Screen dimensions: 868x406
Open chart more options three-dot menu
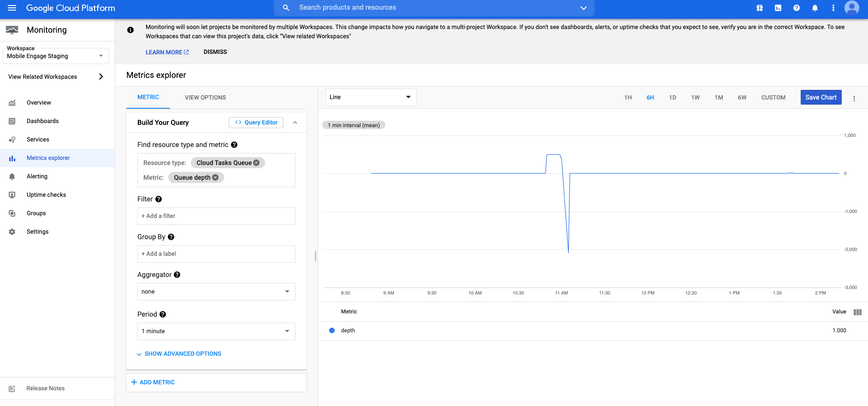tap(854, 99)
